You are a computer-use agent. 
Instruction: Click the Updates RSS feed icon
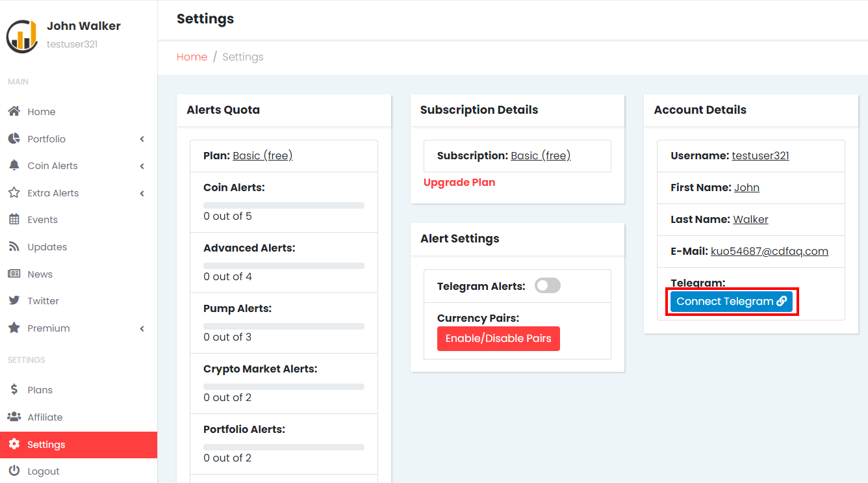coord(14,246)
